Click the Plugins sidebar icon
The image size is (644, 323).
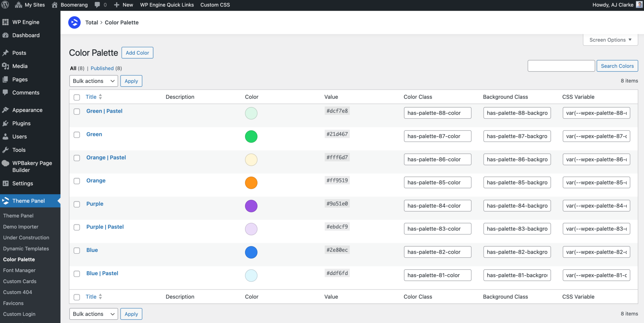[x=6, y=123]
